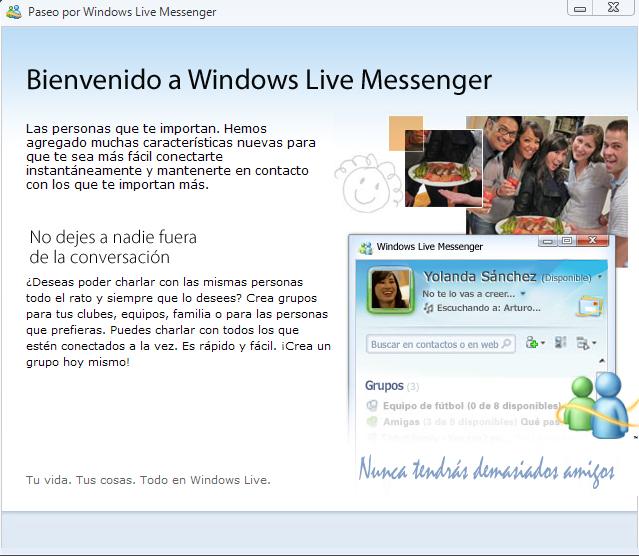Viewport: 639px width, 556px height.
Task: Select the Amigas group entry
Action: [401, 422]
